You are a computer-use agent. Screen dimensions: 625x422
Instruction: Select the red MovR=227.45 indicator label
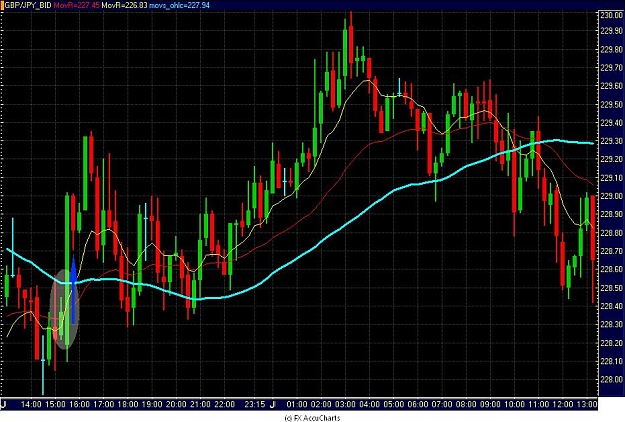[x=77, y=5]
